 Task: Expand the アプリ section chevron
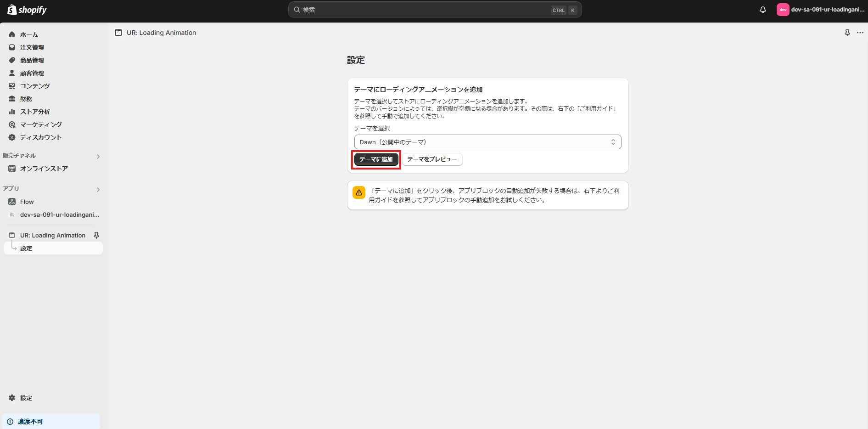pos(98,189)
